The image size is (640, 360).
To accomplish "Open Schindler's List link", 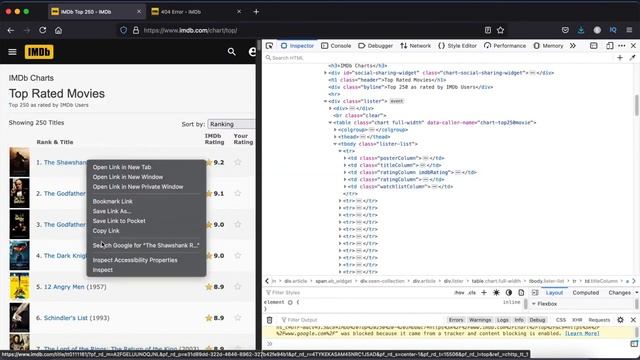I will pos(66,318).
